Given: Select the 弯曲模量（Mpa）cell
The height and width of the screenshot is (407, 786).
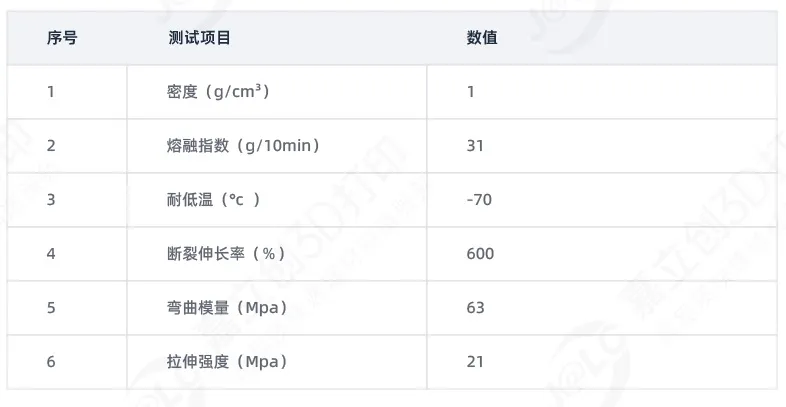Looking at the screenshot, I should pos(227,308).
